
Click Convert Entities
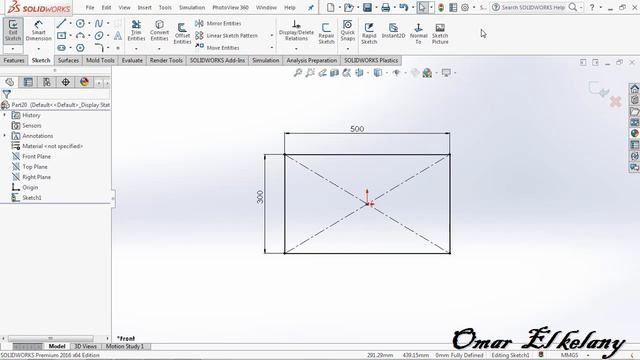[159, 31]
